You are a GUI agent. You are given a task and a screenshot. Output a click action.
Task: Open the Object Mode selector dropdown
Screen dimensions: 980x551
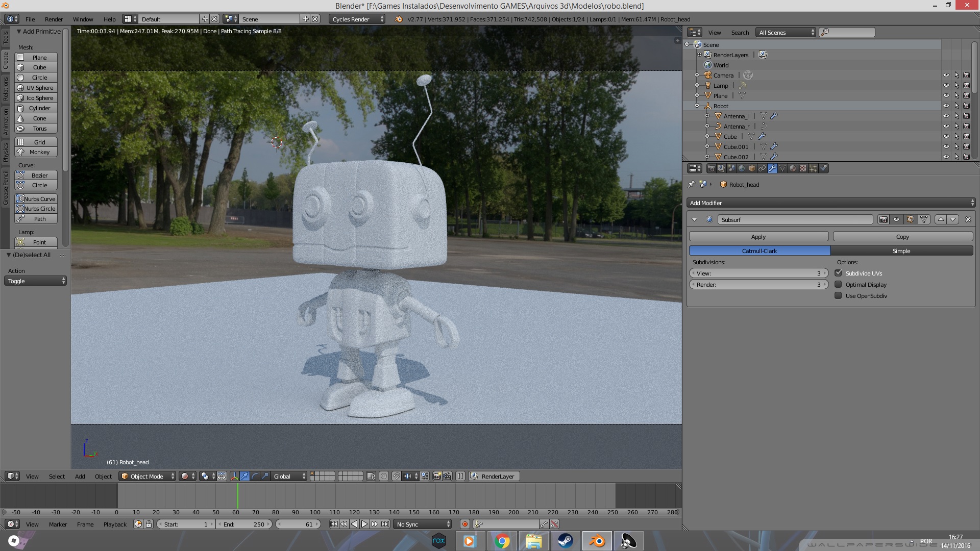click(147, 476)
